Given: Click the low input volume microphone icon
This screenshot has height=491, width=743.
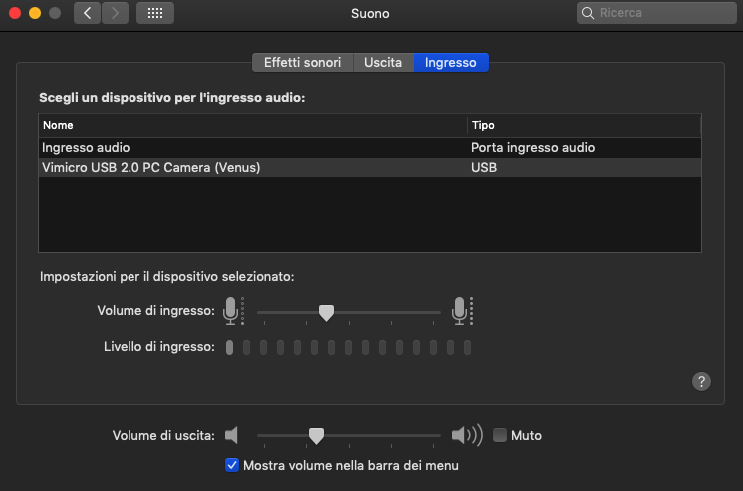Looking at the screenshot, I should click(x=232, y=311).
